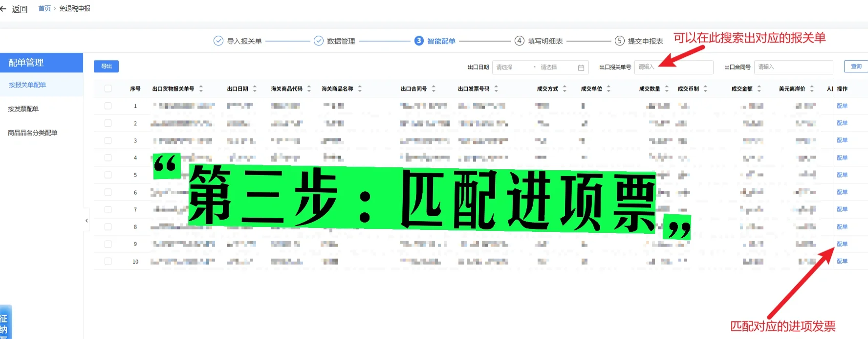Viewport: 868px width, 339px height.
Task: Click the 数据管理 step check icon
Action: tap(319, 41)
